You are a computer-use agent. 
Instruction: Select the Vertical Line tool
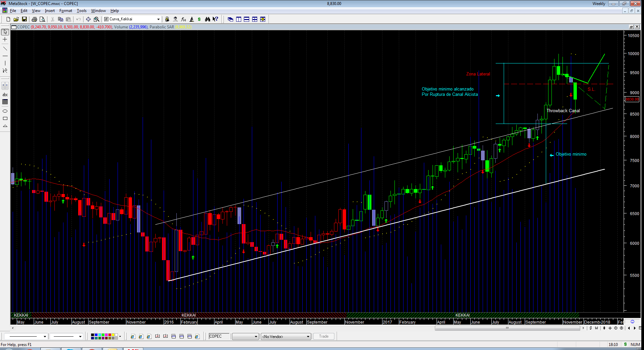pyautogui.click(x=5, y=63)
